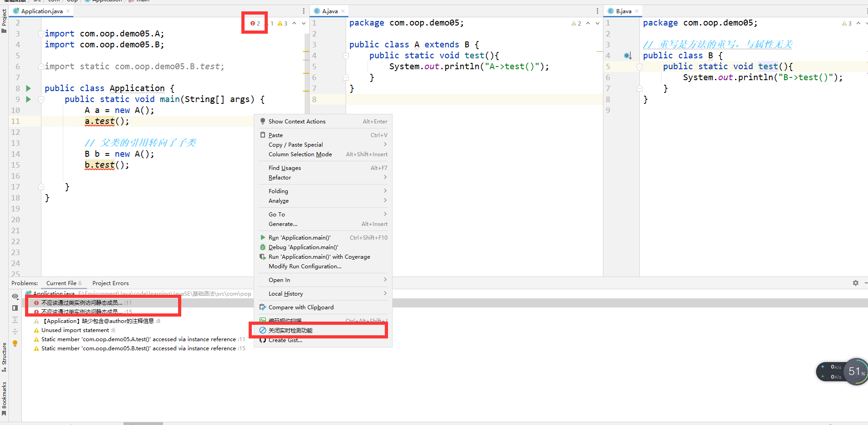This screenshot has width=868, height=425.
Task: Expand the Local History submenu
Action: 323,294
